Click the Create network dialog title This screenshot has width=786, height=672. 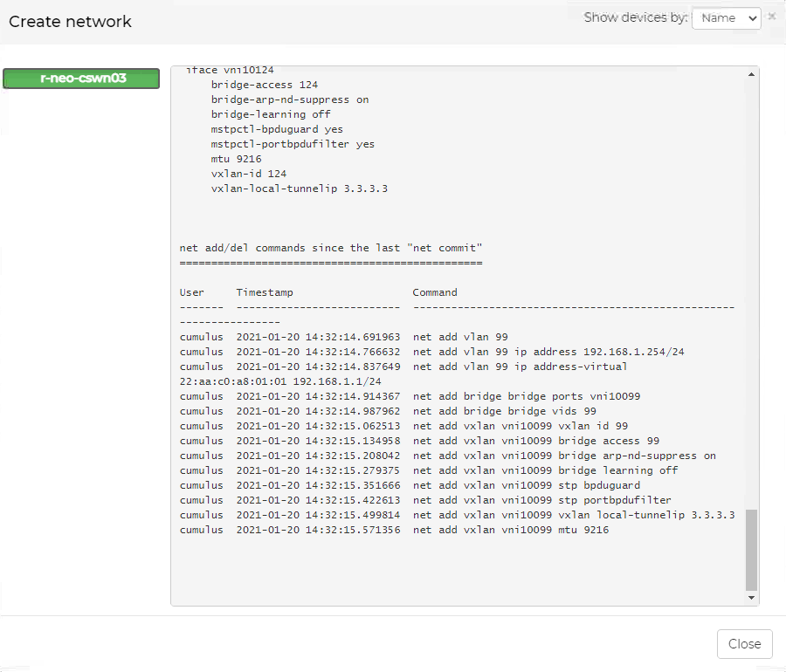(70, 22)
